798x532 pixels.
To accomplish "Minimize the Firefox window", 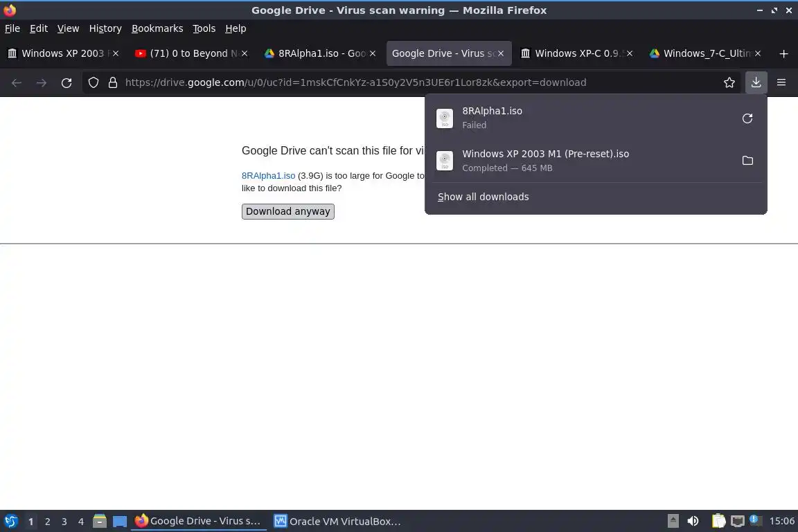I will [760, 10].
